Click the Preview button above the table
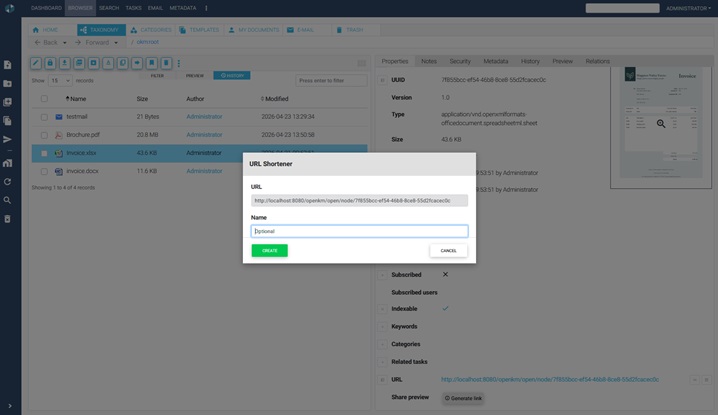 click(x=195, y=76)
